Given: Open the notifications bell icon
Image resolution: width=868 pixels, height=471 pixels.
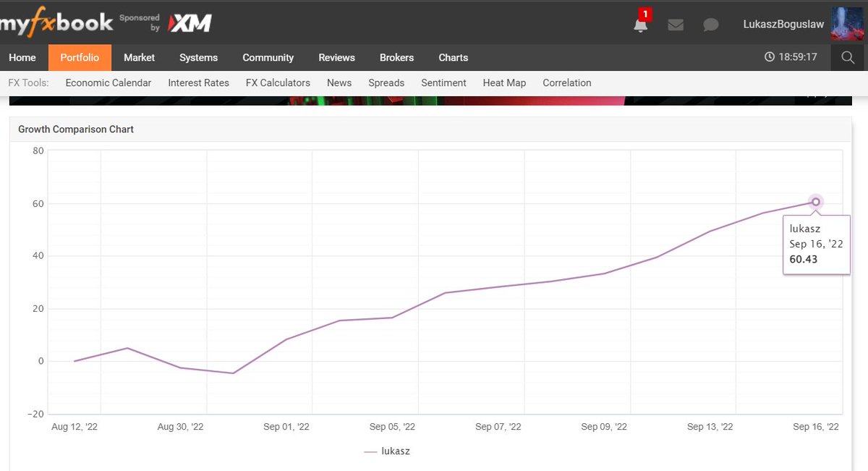Looking at the screenshot, I should (x=640, y=25).
